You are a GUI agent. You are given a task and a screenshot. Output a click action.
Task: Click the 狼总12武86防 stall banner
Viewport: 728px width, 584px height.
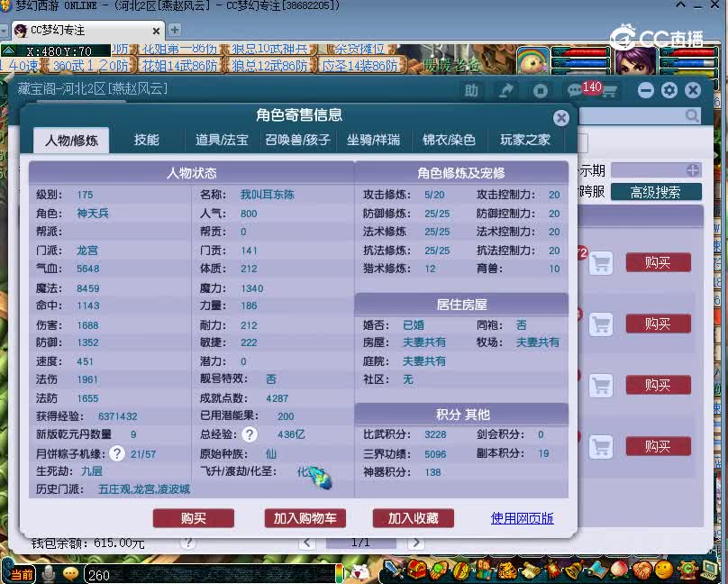click(x=269, y=66)
